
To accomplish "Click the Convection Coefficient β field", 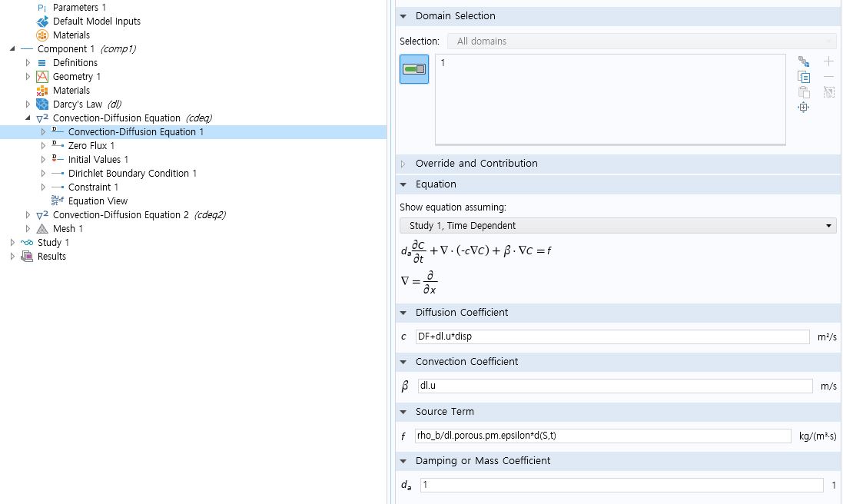I will 614,386.
